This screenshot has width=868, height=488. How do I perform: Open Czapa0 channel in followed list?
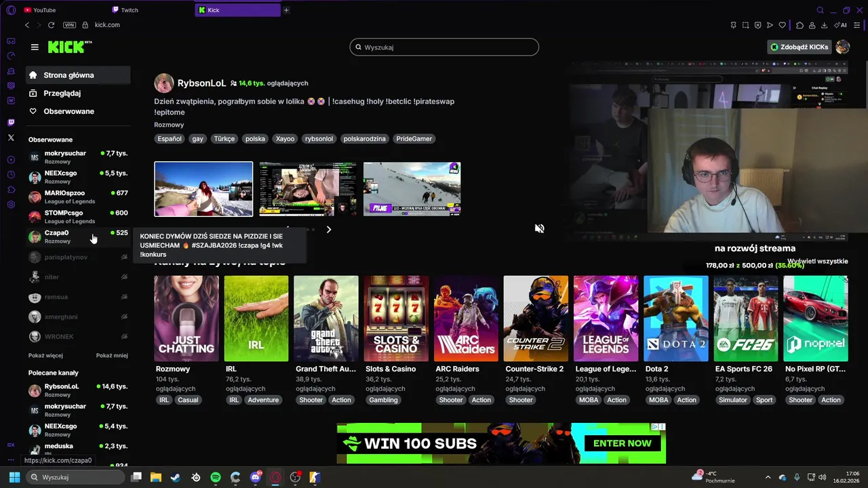(x=79, y=237)
